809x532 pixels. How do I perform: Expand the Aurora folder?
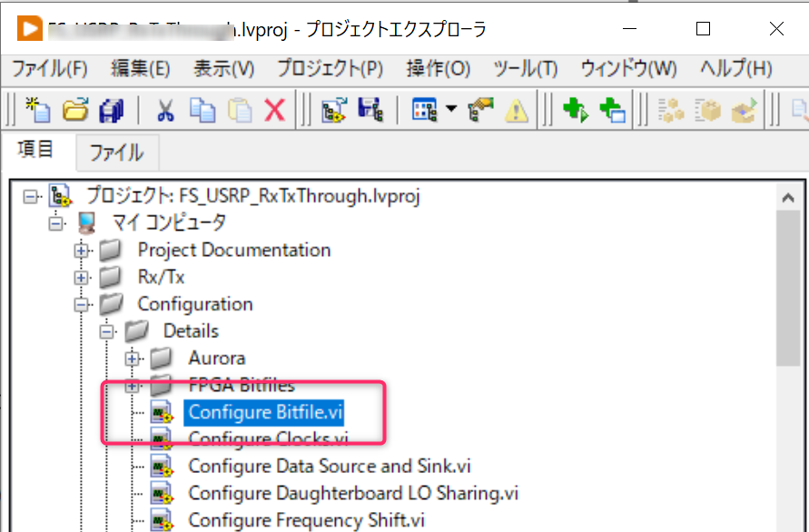point(132,358)
